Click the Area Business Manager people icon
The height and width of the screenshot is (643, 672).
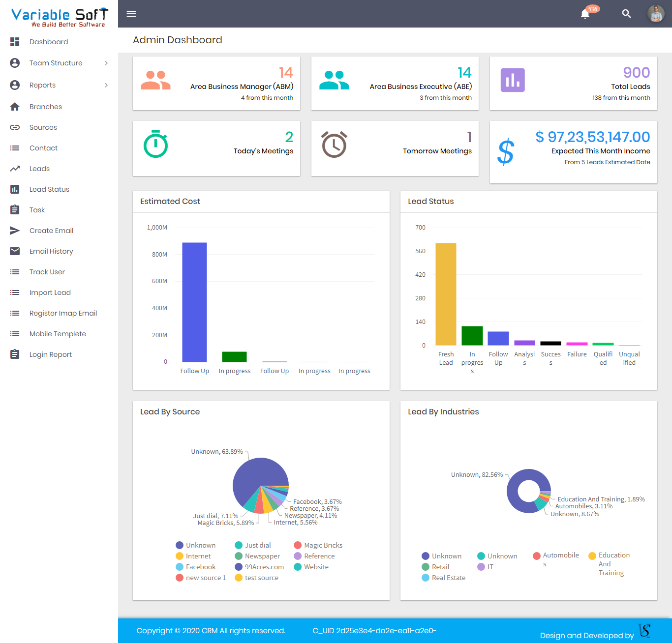coord(155,80)
